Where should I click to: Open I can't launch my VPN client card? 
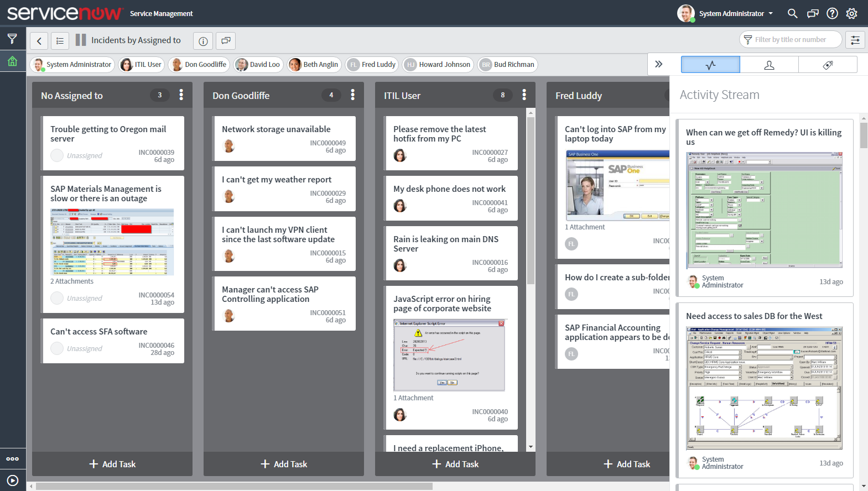pyautogui.click(x=285, y=244)
